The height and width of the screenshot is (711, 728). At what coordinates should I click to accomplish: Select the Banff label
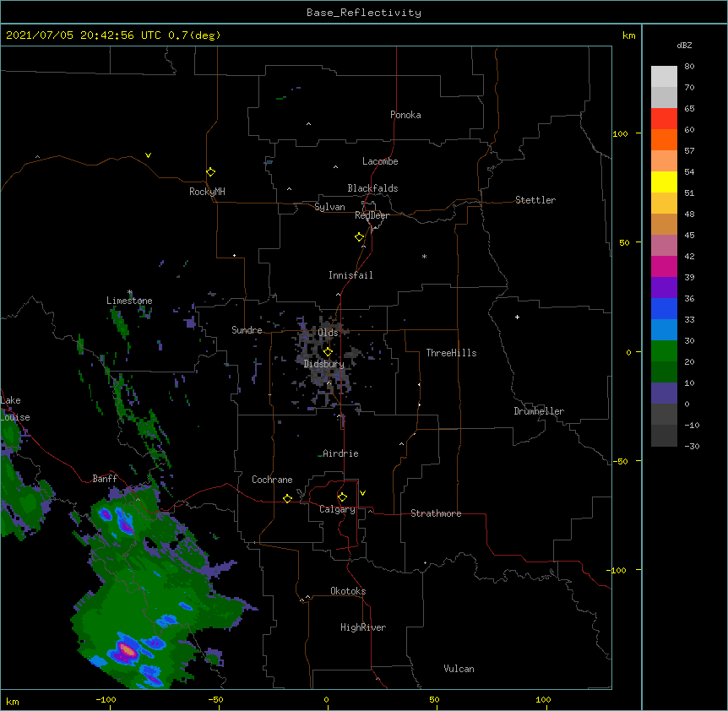(x=105, y=479)
